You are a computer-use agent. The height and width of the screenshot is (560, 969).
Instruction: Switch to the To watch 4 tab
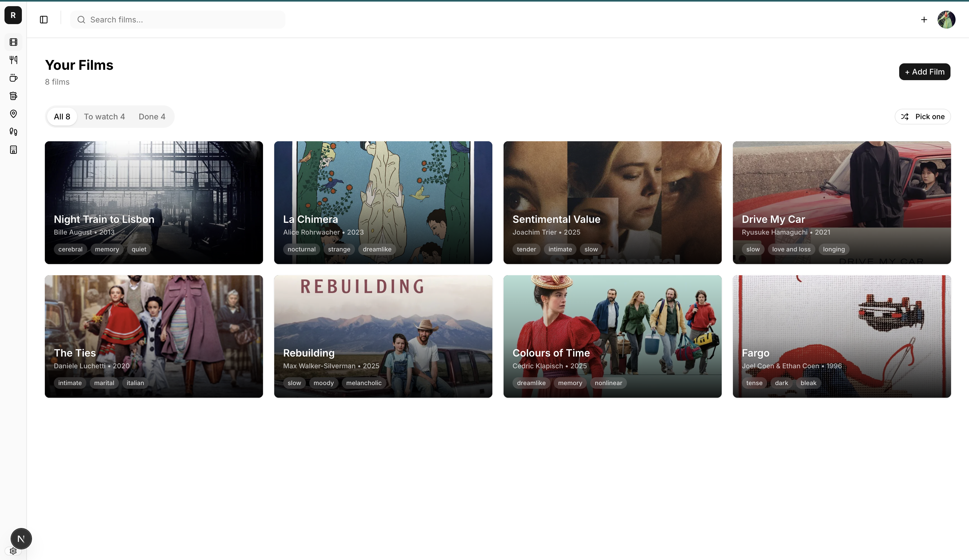[x=104, y=117]
